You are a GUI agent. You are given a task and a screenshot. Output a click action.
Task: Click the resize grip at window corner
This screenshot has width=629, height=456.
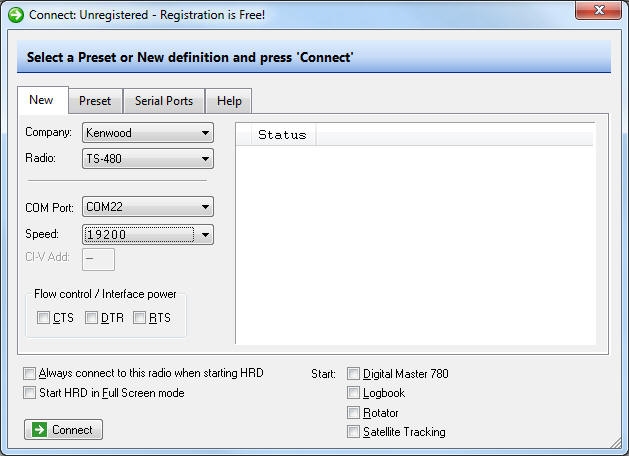point(615,443)
